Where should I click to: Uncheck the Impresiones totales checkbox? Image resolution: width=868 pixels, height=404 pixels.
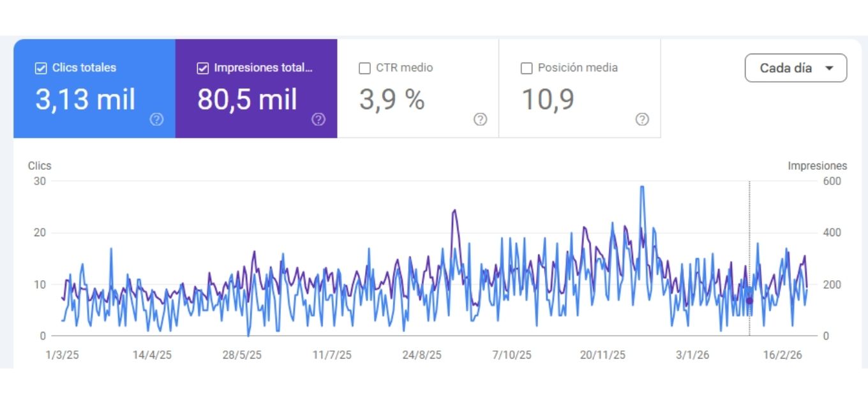[x=203, y=68]
